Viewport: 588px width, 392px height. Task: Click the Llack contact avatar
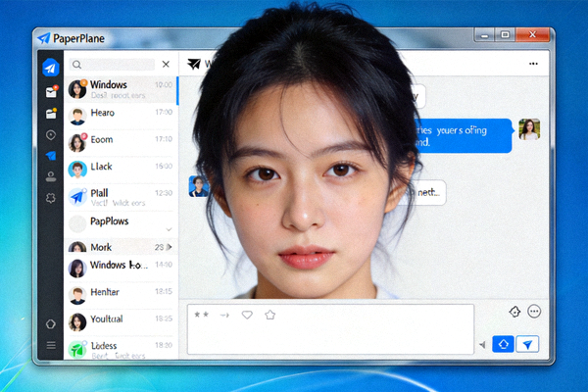[77, 170]
